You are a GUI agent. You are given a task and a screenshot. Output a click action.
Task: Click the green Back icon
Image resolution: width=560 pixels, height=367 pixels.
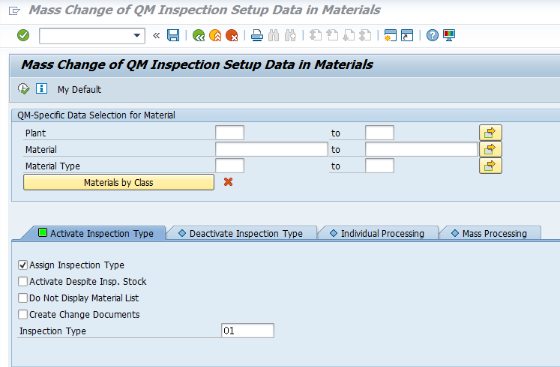pyautogui.click(x=199, y=35)
